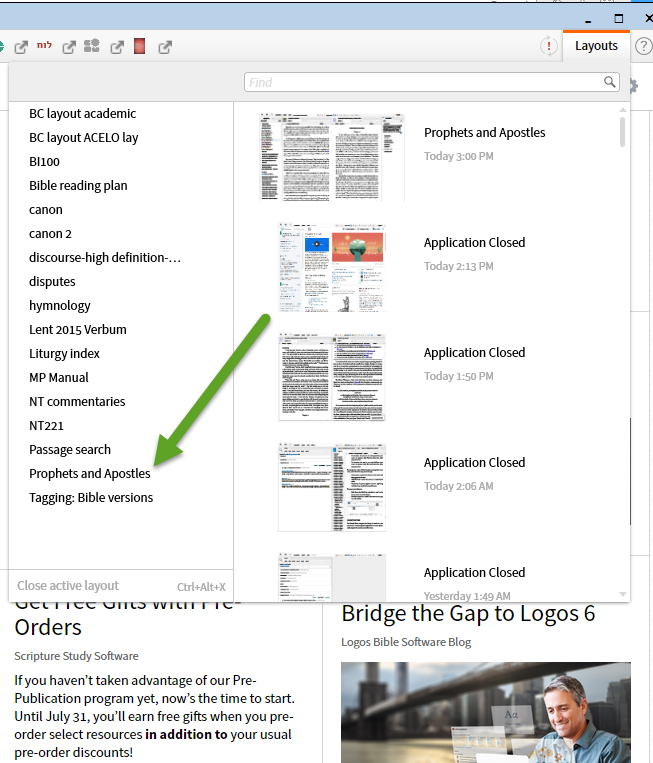Open the Layouts tab

(x=596, y=46)
